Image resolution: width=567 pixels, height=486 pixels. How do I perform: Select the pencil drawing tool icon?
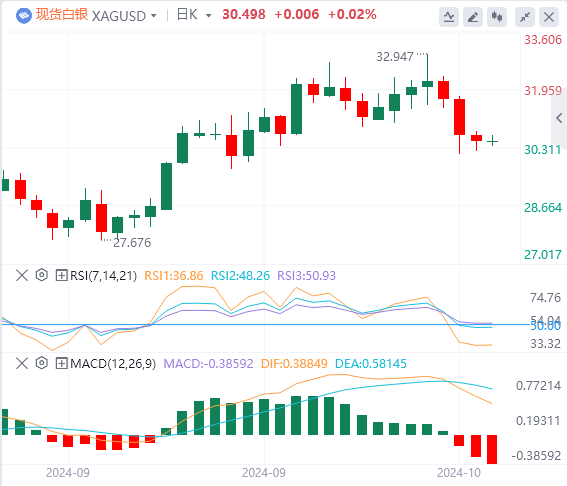click(x=473, y=17)
